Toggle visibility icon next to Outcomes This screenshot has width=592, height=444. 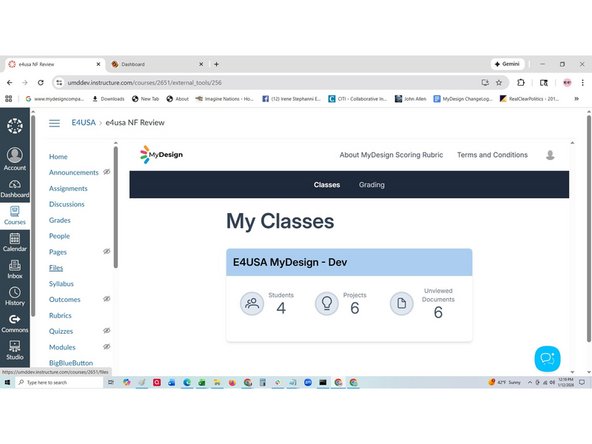pyautogui.click(x=107, y=299)
